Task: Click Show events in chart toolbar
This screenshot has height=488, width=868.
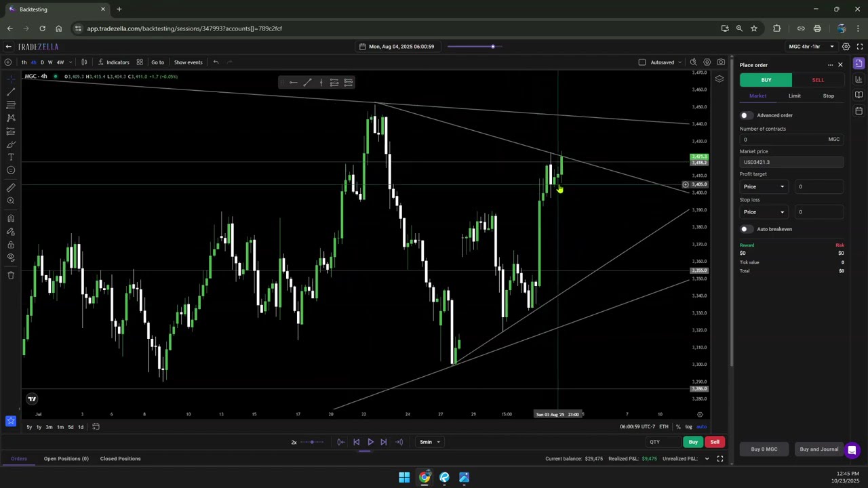Action: click(188, 62)
